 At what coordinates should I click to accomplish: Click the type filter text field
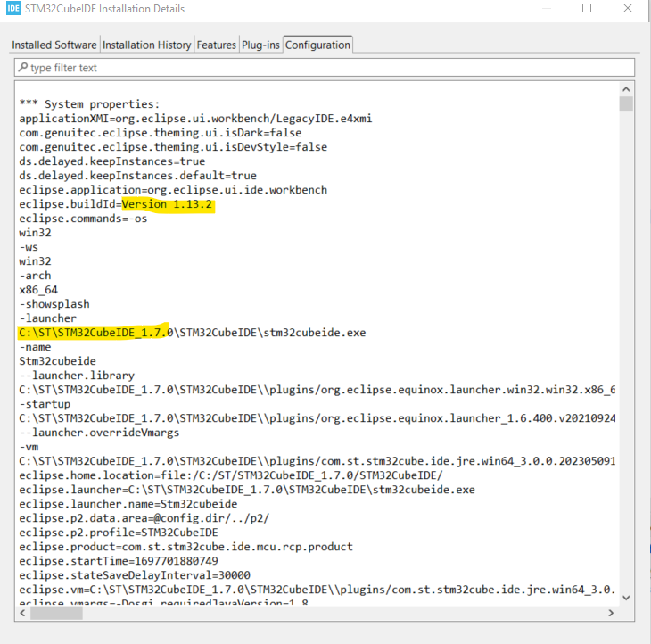(325, 68)
